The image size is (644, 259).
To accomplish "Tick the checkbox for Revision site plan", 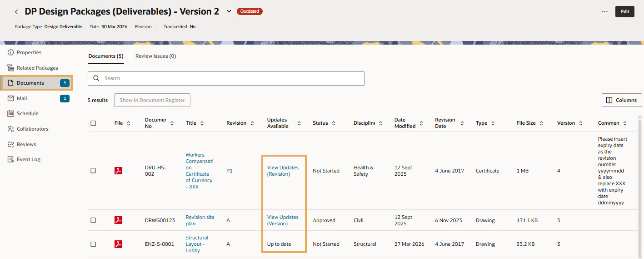I will click(93, 220).
